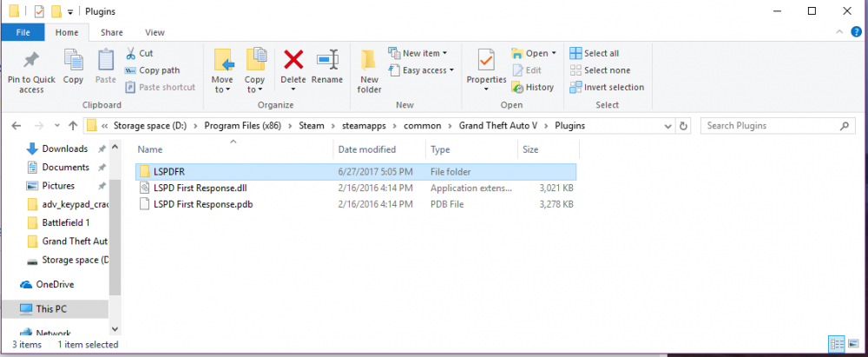Click Storage space (D:) breadcrumb
The image size is (868, 357).
point(150,126)
